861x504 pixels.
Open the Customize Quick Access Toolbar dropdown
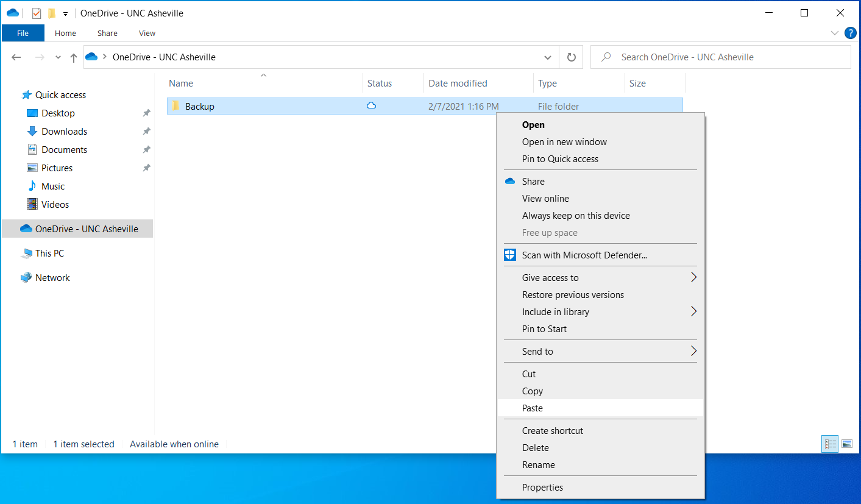point(65,13)
